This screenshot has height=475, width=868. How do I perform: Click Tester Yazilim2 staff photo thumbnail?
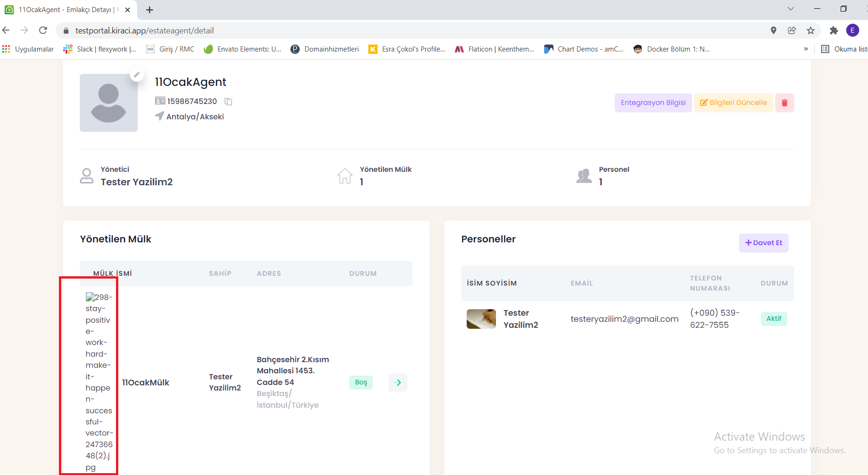pos(481,319)
